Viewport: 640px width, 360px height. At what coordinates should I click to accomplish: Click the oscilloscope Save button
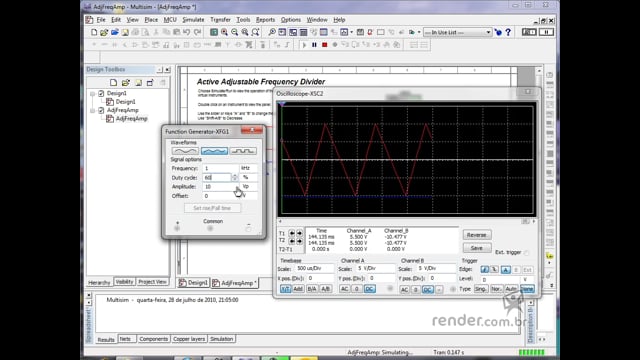pyautogui.click(x=477, y=248)
